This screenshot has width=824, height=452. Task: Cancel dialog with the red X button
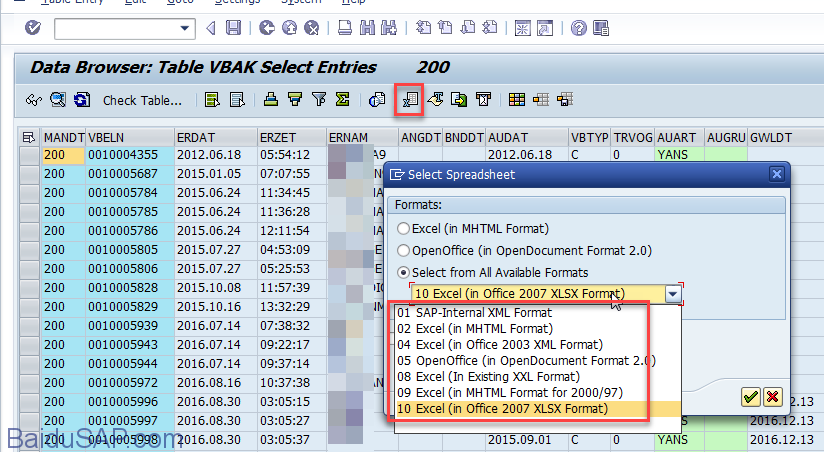click(772, 397)
